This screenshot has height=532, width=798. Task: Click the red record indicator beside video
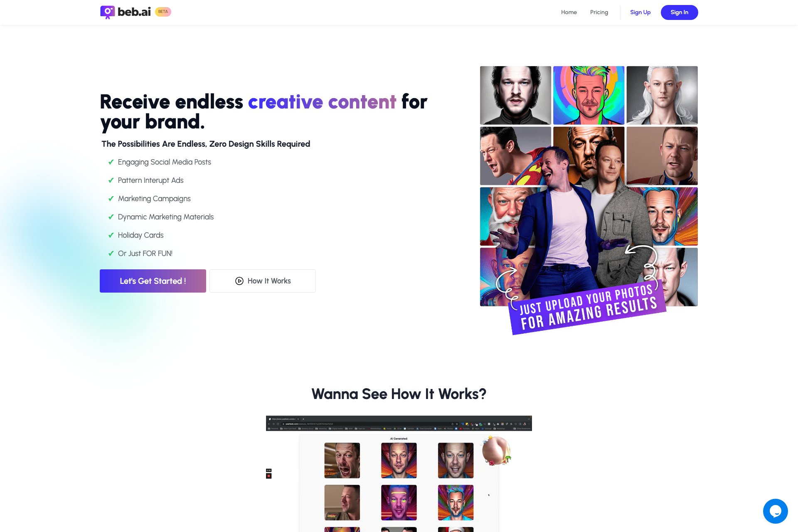click(268, 475)
